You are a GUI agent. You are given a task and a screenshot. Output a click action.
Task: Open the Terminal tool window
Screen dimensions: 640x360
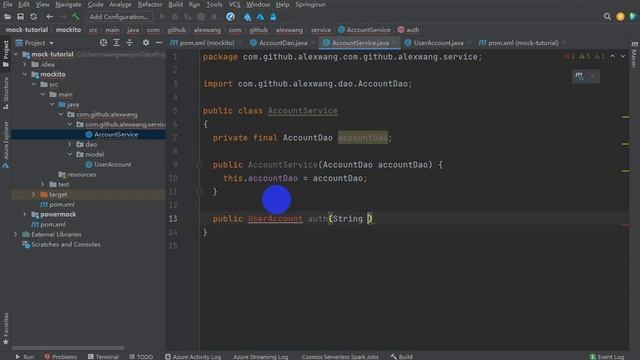pyautogui.click(x=103, y=356)
